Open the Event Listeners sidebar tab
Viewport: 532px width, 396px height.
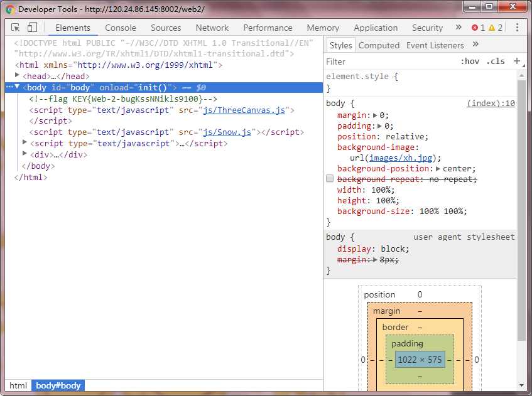[435, 45]
